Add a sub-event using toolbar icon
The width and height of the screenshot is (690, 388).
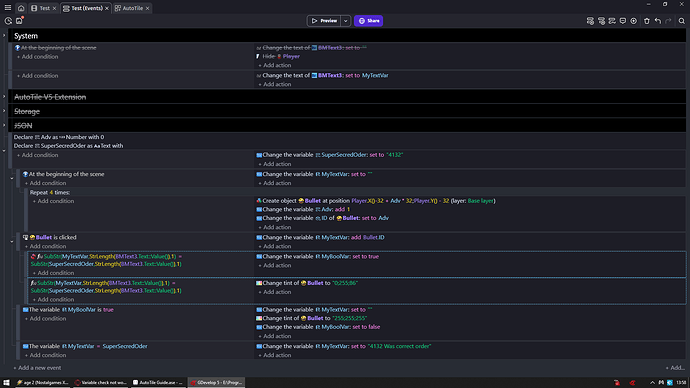pyautogui.click(x=601, y=21)
